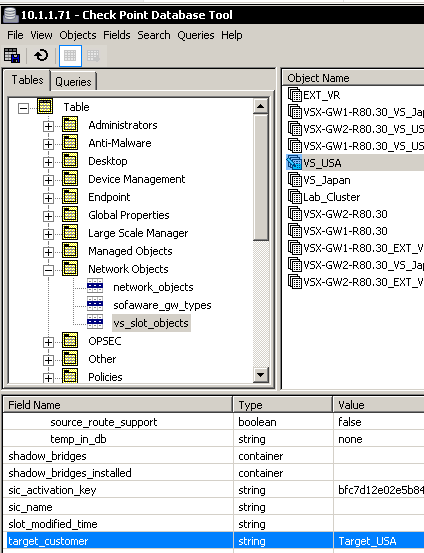Expand the Managed Objects node

48,252
